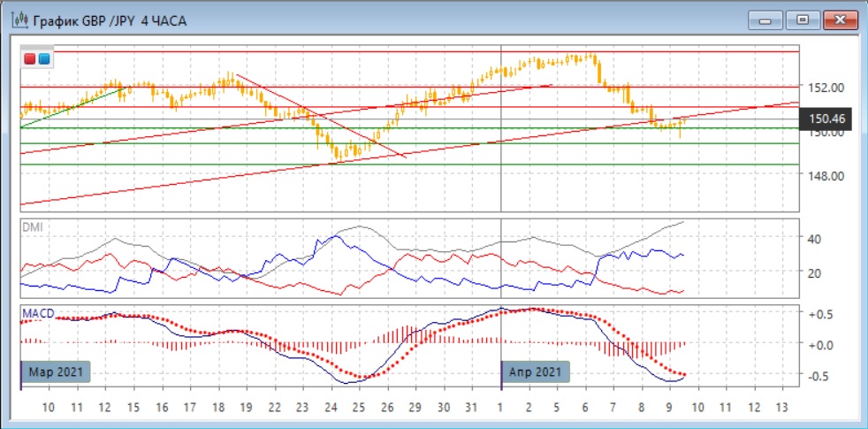Select the MACD indicator label

[37, 314]
